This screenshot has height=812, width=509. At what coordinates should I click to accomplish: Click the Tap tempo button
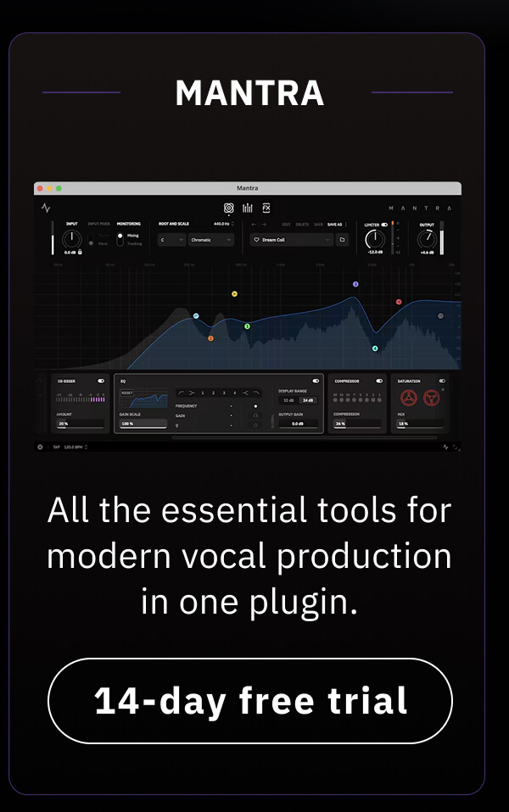pyautogui.click(x=57, y=447)
